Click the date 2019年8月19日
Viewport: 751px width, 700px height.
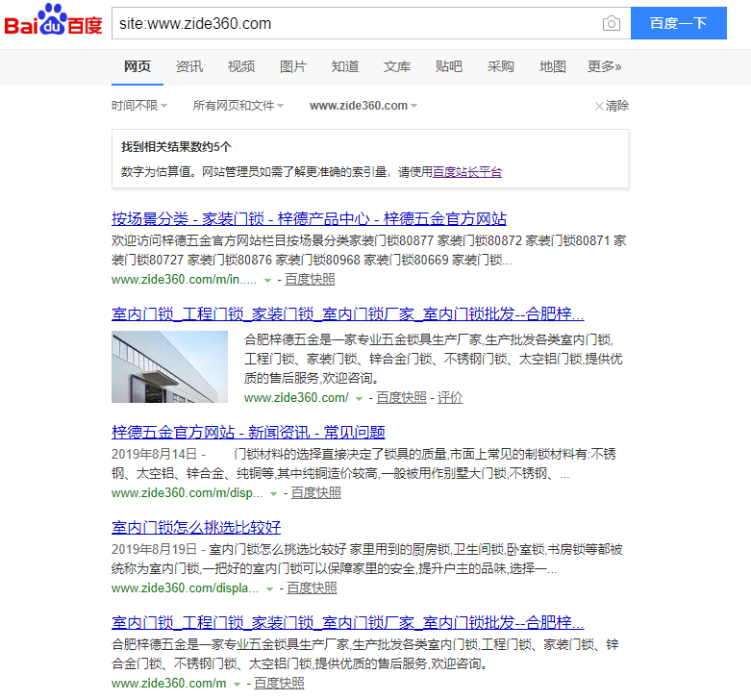(154, 550)
